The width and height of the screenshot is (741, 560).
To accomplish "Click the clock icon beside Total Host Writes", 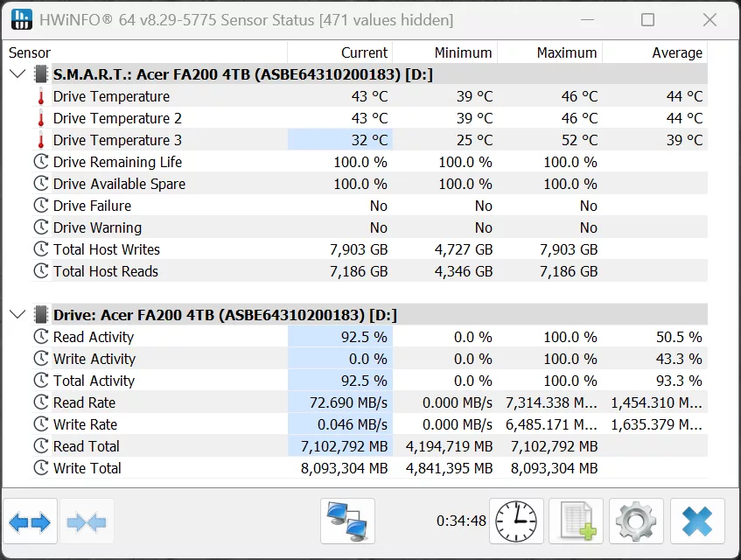I will click(x=41, y=249).
